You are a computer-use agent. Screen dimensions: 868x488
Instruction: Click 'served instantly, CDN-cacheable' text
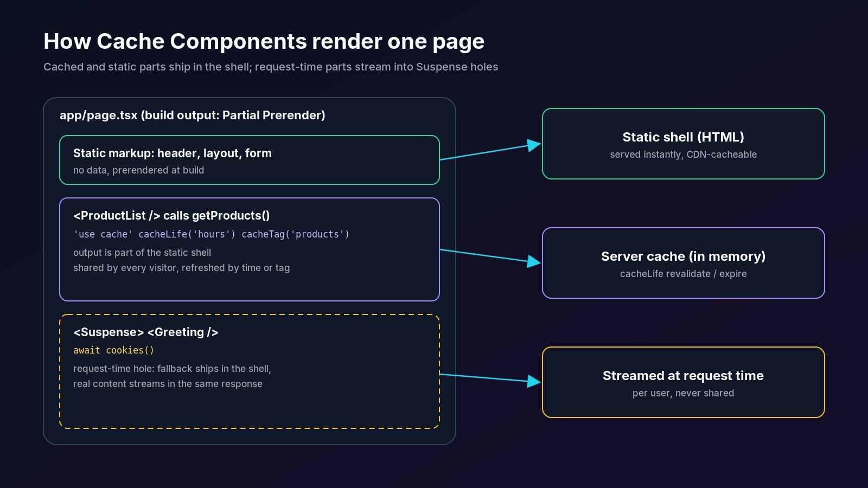point(684,155)
